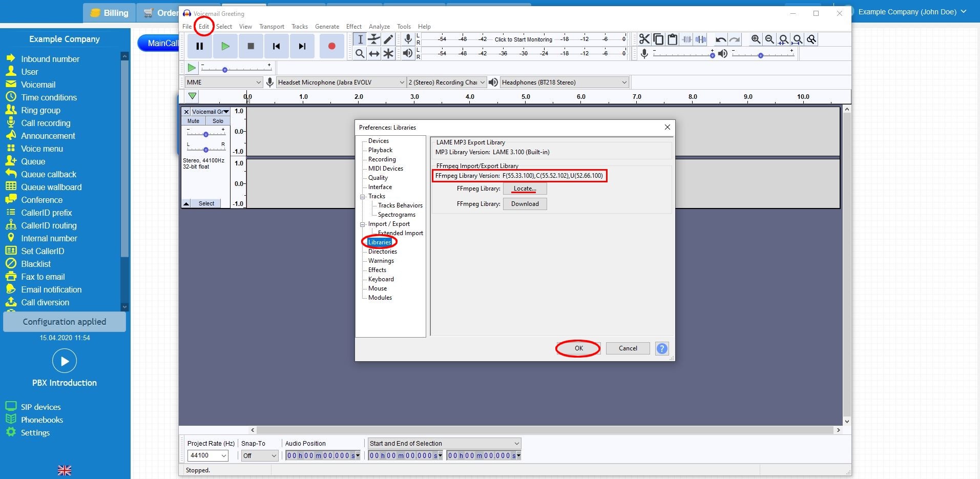Click the Zoom Toggle icon

point(811,39)
